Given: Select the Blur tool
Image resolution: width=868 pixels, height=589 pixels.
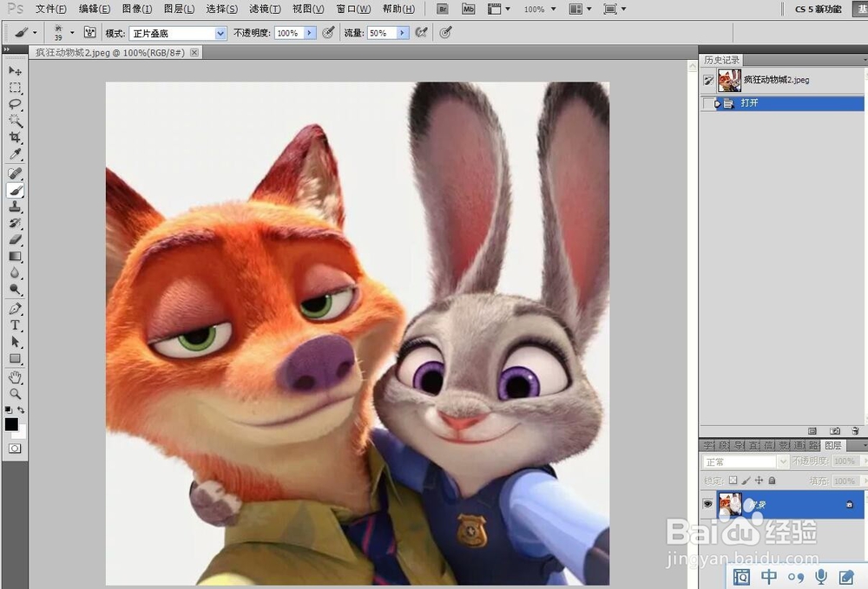Looking at the screenshot, I should click(x=15, y=272).
